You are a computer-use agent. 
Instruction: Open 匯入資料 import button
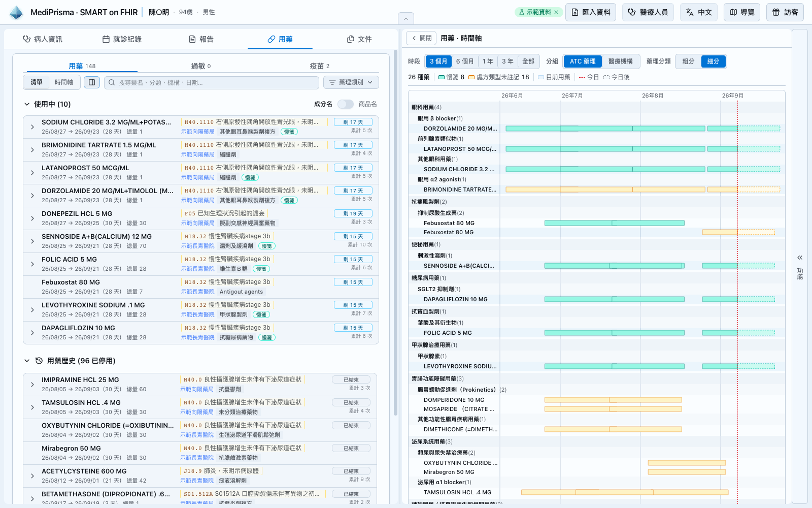tap(591, 12)
